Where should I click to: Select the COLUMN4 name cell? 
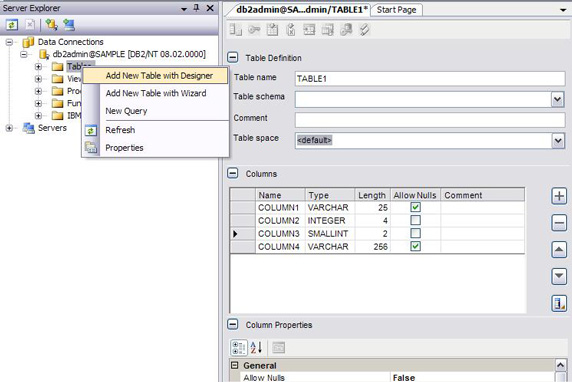pos(280,247)
